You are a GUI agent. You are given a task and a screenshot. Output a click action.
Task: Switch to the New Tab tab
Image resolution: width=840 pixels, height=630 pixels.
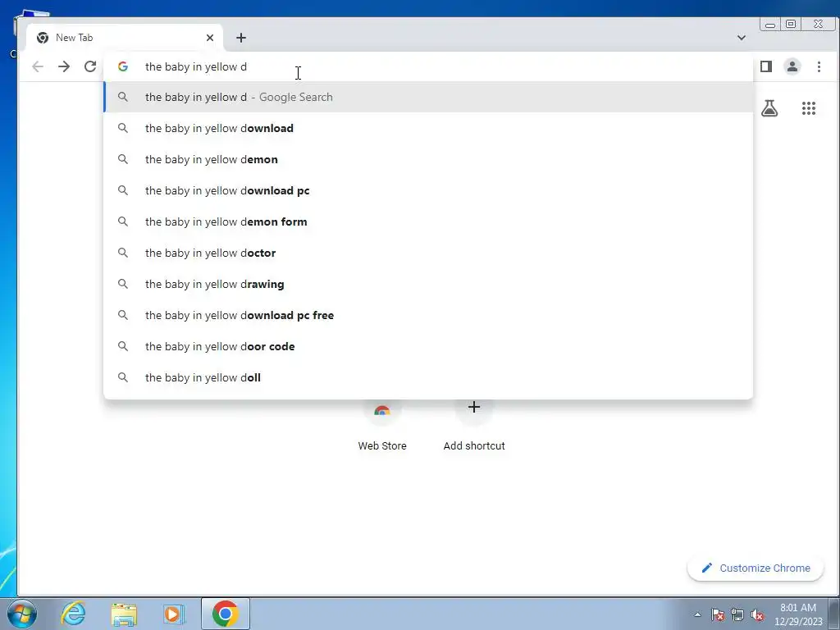[x=125, y=38]
